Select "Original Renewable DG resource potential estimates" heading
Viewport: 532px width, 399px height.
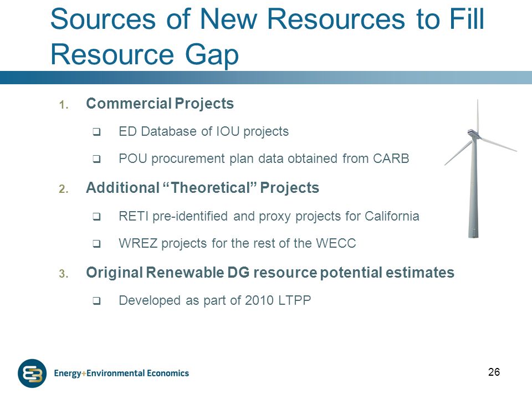pos(270,273)
